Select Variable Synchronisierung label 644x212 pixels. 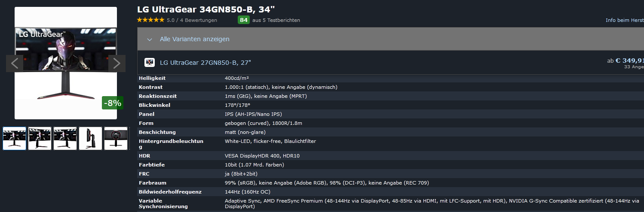tap(163, 203)
